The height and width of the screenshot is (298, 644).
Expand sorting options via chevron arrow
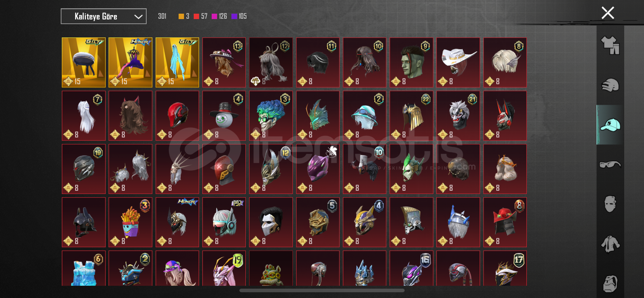(x=138, y=17)
